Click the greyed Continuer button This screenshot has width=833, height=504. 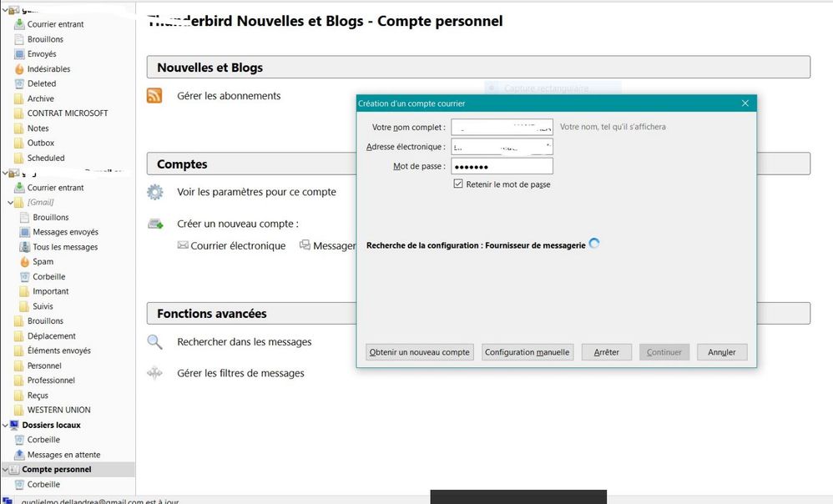664,352
